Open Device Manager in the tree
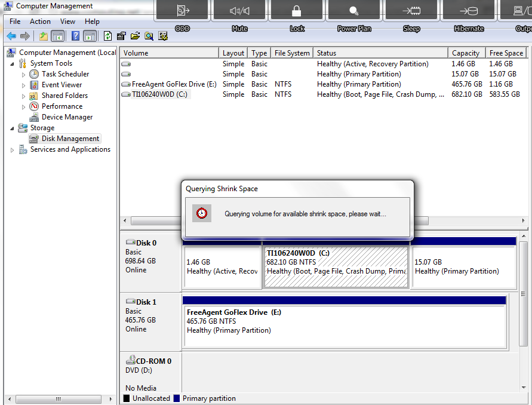The image size is (532, 405). coord(67,117)
